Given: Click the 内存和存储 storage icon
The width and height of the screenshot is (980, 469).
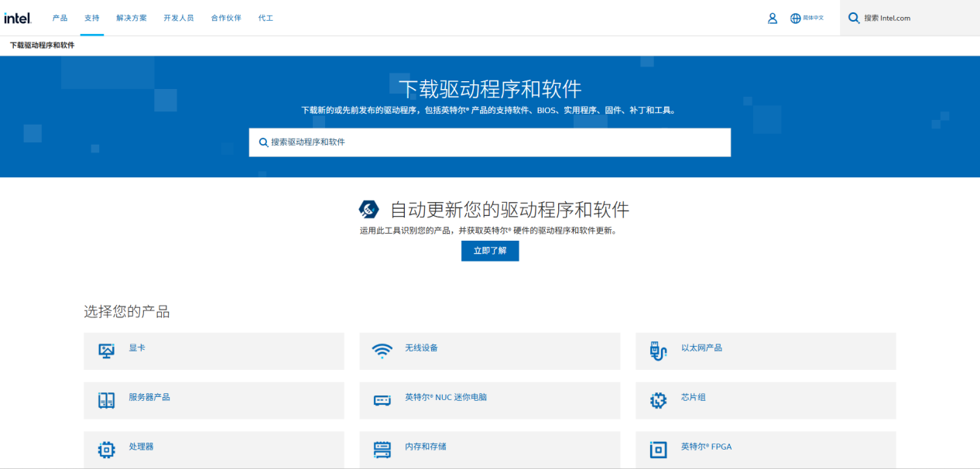Looking at the screenshot, I should (382, 449).
